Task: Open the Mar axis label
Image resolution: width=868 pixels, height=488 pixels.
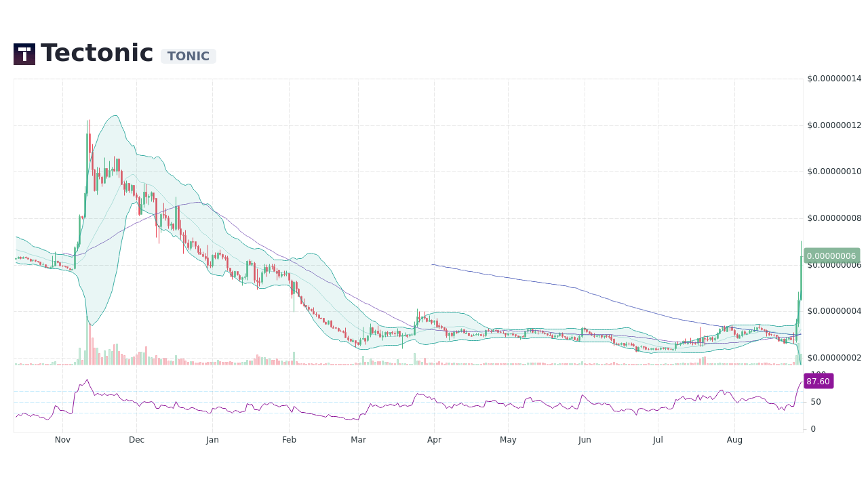Action: click(358, 439)
